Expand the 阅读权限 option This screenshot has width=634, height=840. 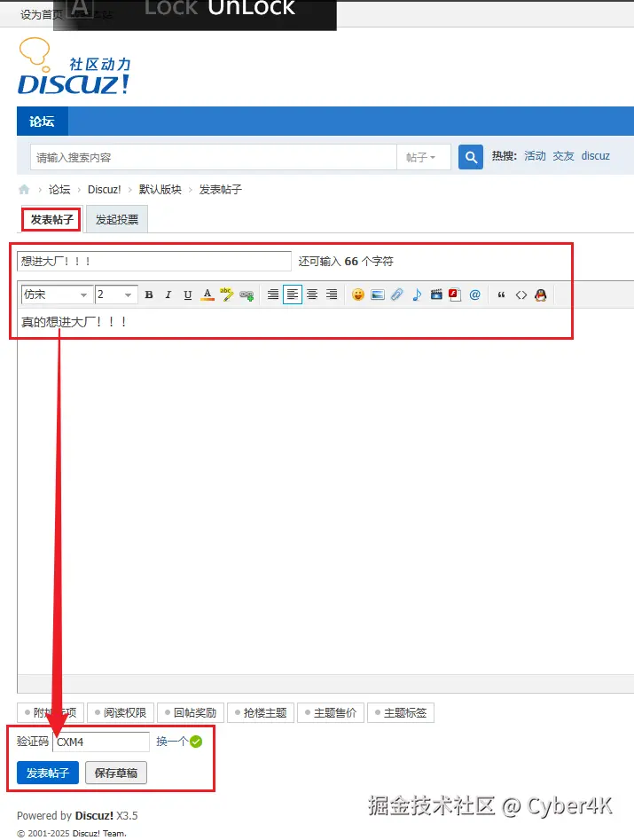[x=121, y=712]
